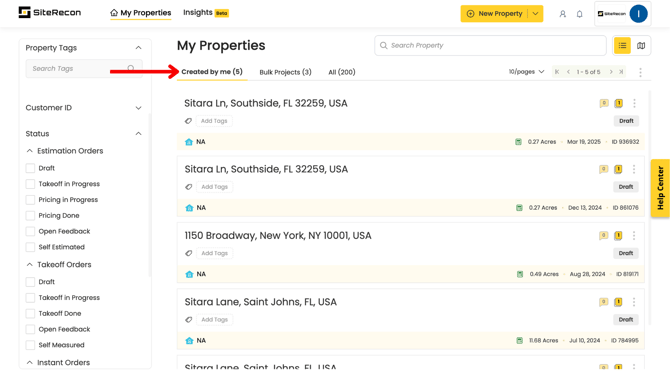
Task: Click Add Tags on property ID 936932
Action: coord(214,121)
